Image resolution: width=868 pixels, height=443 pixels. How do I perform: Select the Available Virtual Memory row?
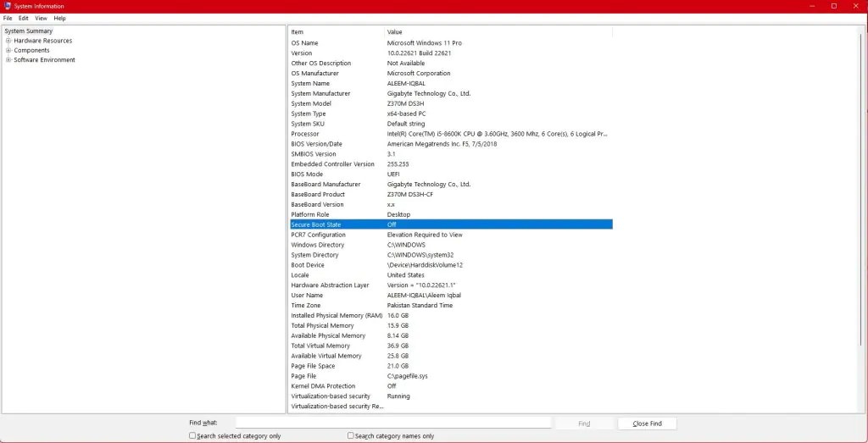click(x=451, y=356)
